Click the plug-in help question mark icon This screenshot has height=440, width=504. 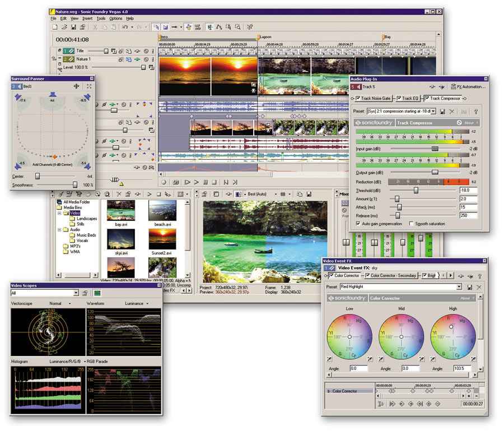[475, 112]
